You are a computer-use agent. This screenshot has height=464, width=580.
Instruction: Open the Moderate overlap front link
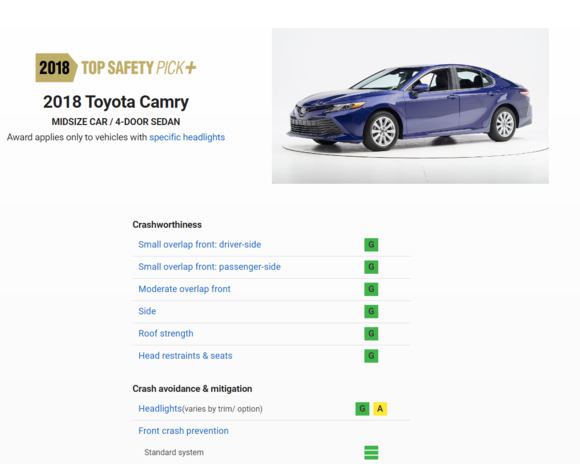pyautogui.click(x=184, y=289)
